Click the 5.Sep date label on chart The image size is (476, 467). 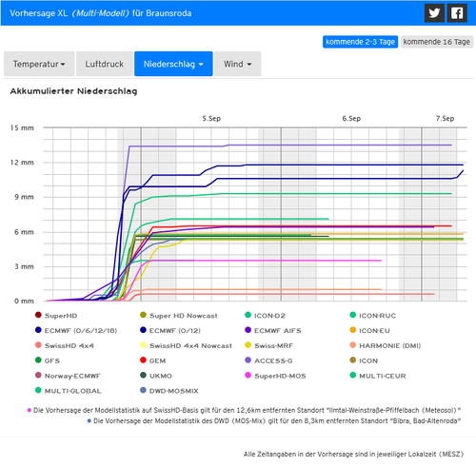point(211,119)
